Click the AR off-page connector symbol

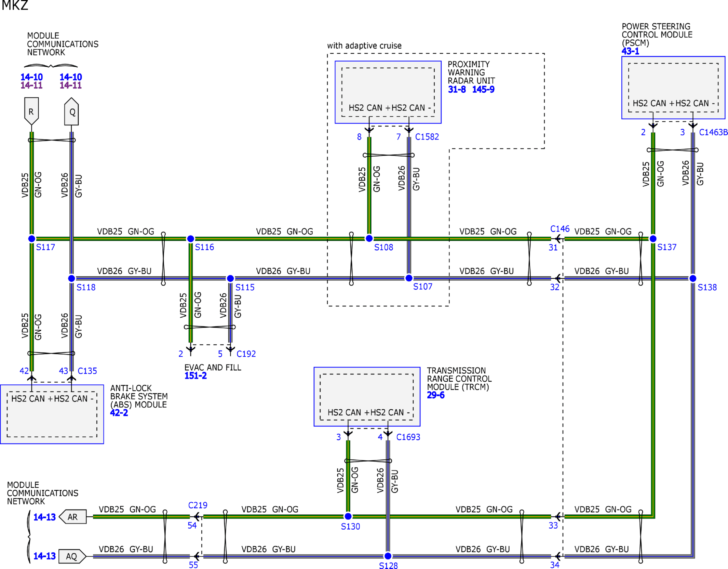(x=72, y=517)
